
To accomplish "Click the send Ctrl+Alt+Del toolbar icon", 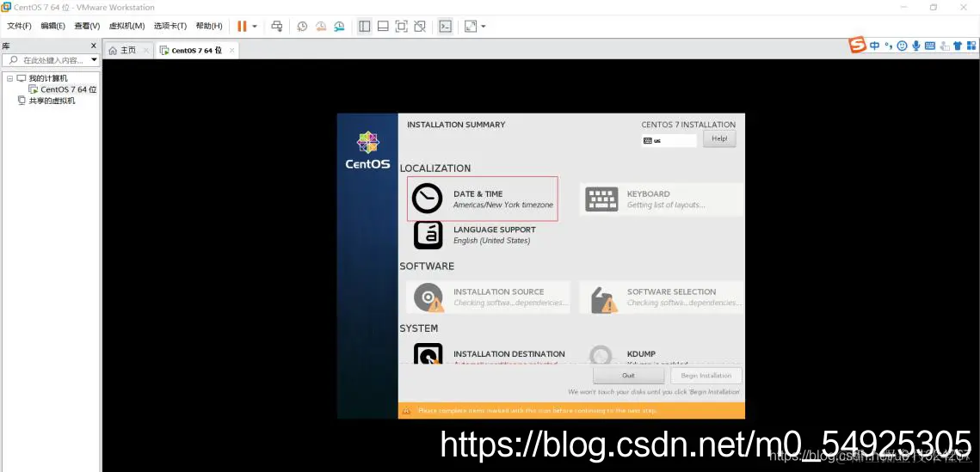I will coord(277,26).
